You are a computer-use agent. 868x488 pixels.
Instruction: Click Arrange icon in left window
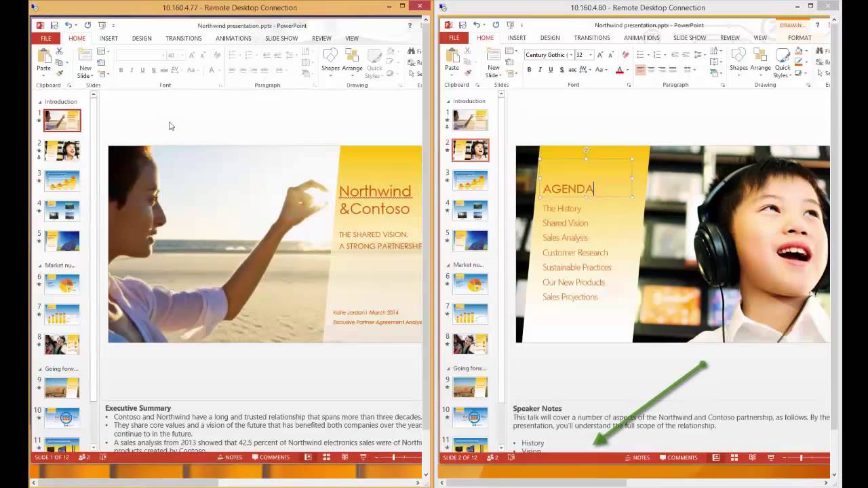pos(352,56)
